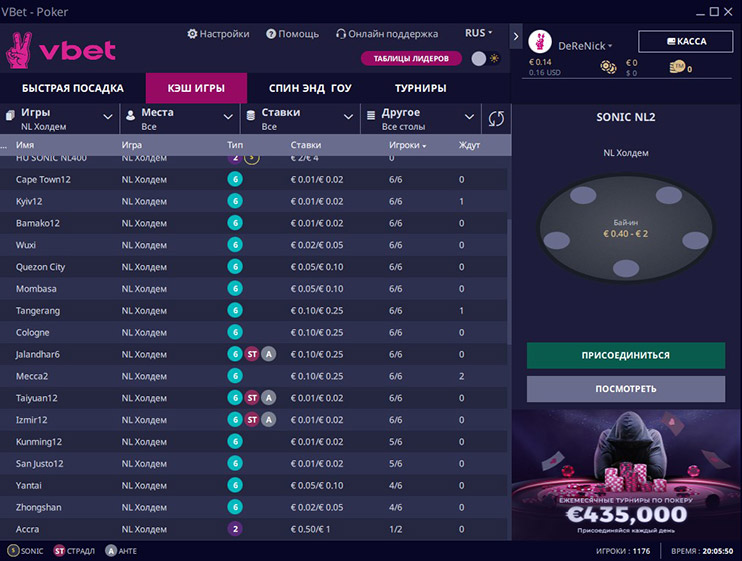Sort by the Тип column header
This screenshot has height=561, width=742.
[x=235, y=145]
